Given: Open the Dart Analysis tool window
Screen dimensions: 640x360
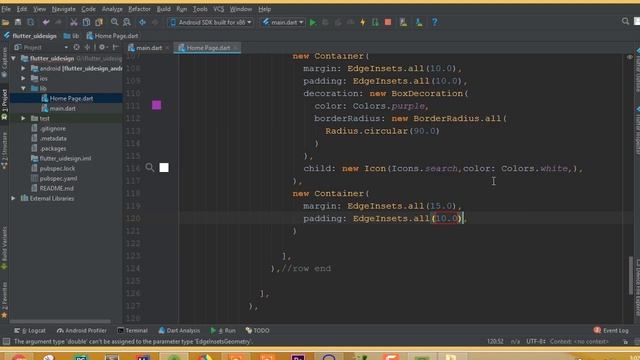Looking at the screenshot, I should [x=179, y=330].
